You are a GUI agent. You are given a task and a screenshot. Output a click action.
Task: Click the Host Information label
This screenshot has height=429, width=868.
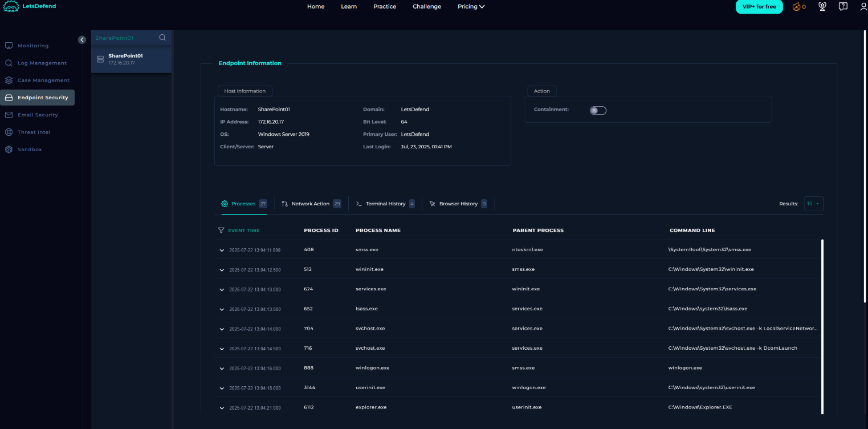tap(245, 91)
